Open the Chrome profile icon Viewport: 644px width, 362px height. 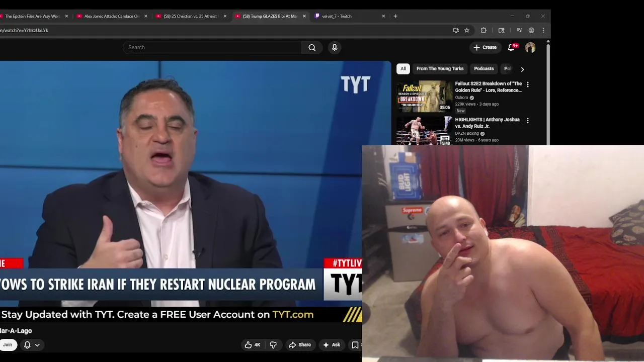531,30
